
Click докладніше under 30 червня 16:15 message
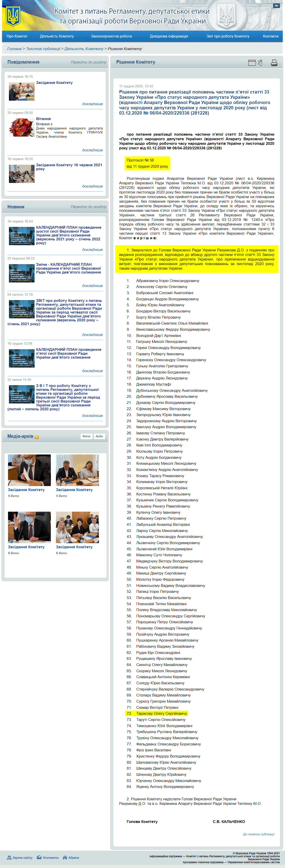coord(92,104)
